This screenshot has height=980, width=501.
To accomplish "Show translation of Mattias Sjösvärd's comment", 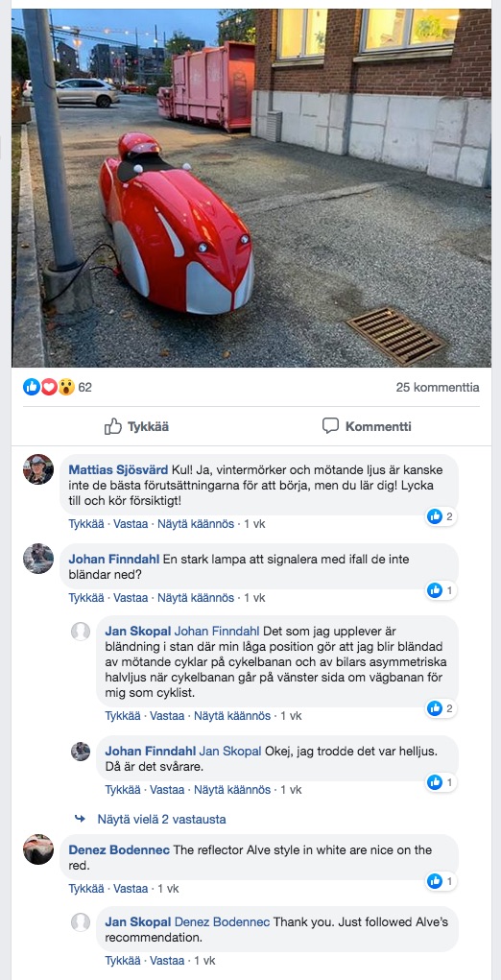I will [196, 524].
